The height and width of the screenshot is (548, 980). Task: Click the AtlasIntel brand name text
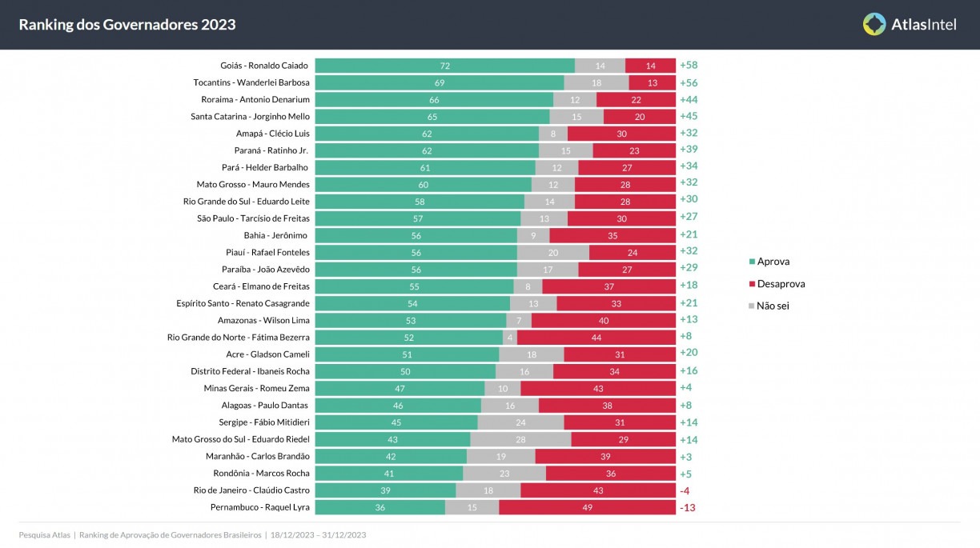point(923,25)
